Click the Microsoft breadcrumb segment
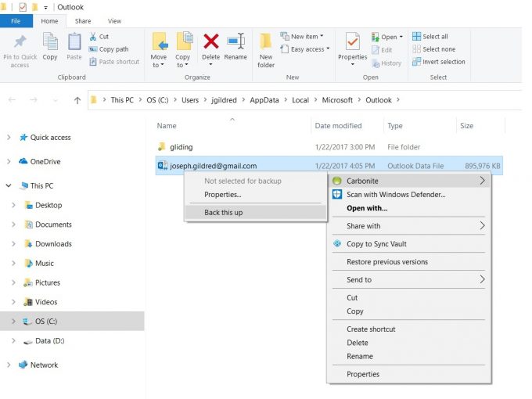The image size is (532, 399). tap(337, 100)
